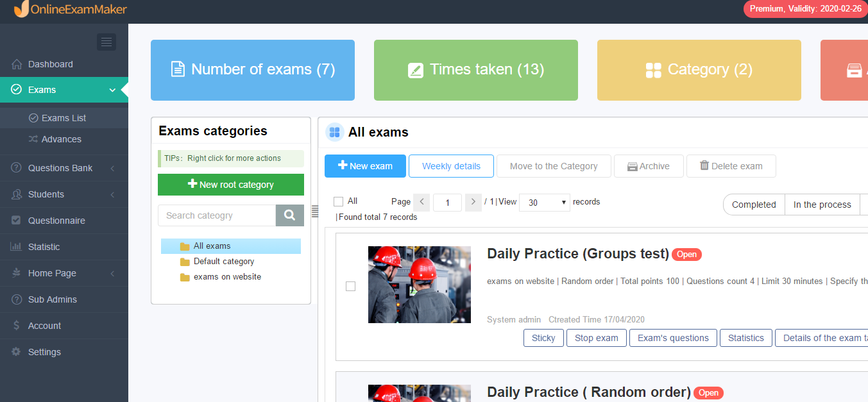Select the Completed filter tab

(754, 205)
